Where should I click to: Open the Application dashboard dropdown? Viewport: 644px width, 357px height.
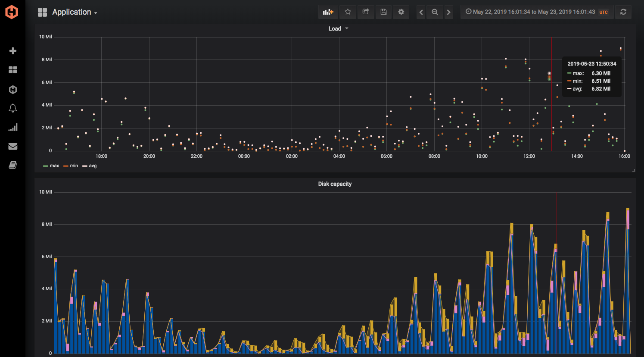pos(74,12)
